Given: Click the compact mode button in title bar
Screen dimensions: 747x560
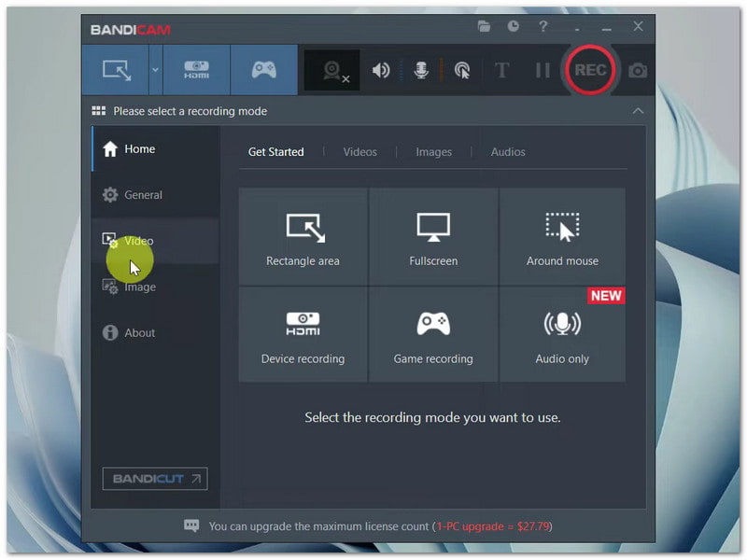Looking at the screenshot, I should (577, 29).
